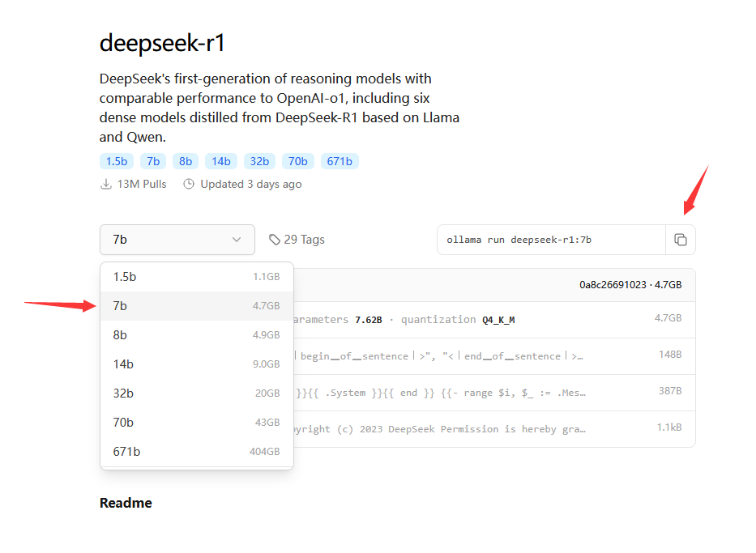Image resolution: width=756 pixels, height=553 pixels.
Task: Open the 29 Tags link
Action: pos(304,240)
